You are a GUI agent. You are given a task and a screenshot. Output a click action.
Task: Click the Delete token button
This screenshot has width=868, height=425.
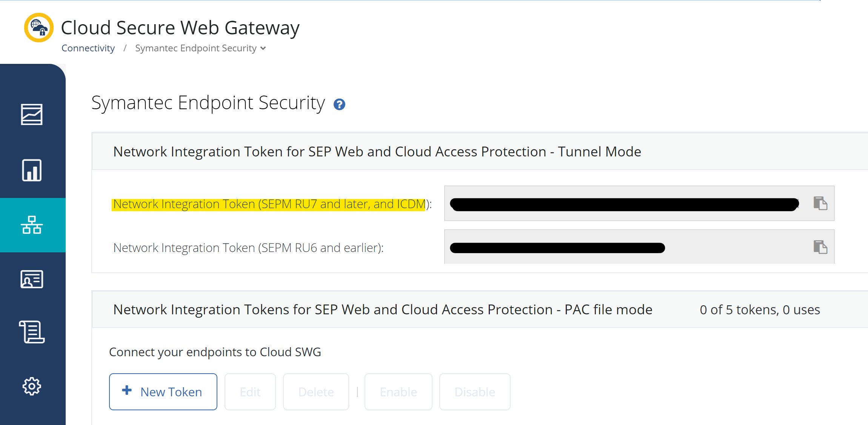[x=316, y=392]
